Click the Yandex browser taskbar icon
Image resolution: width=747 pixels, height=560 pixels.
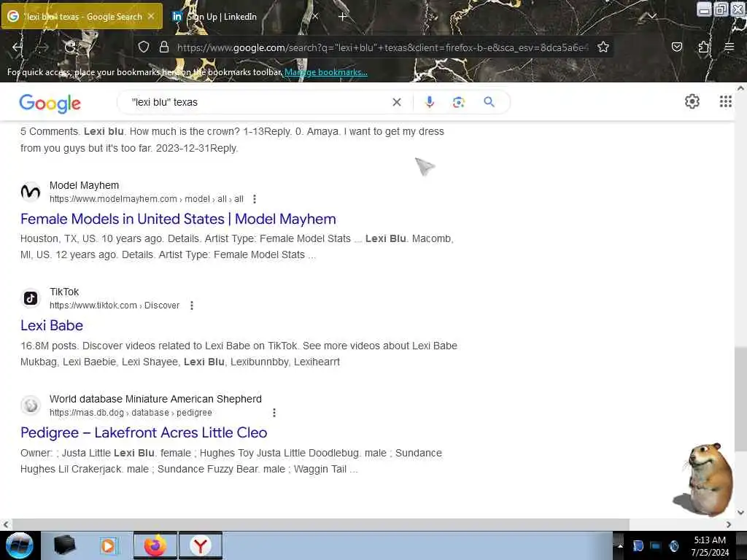click(x=201, y=545)
